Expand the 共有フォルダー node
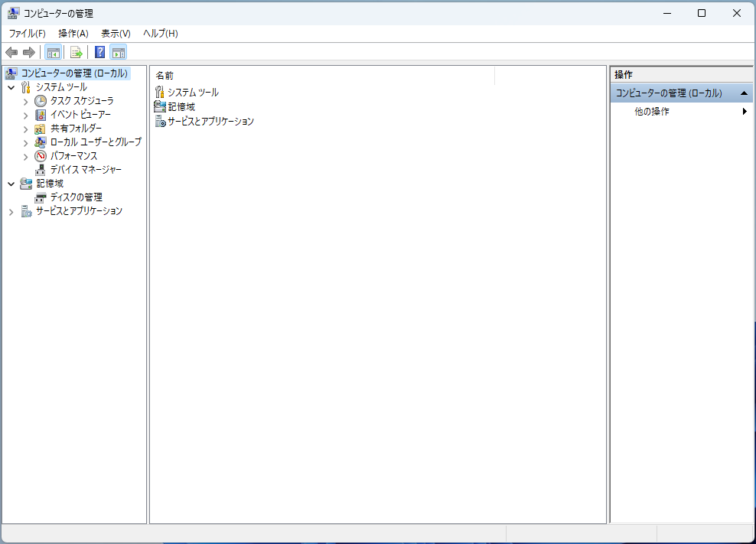The image size is (756, 544). pos(25,129)
